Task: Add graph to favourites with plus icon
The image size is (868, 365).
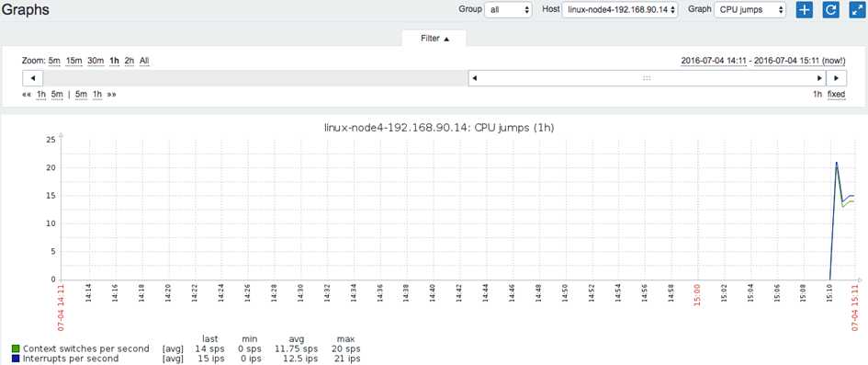Action: (x=804, y=9)
